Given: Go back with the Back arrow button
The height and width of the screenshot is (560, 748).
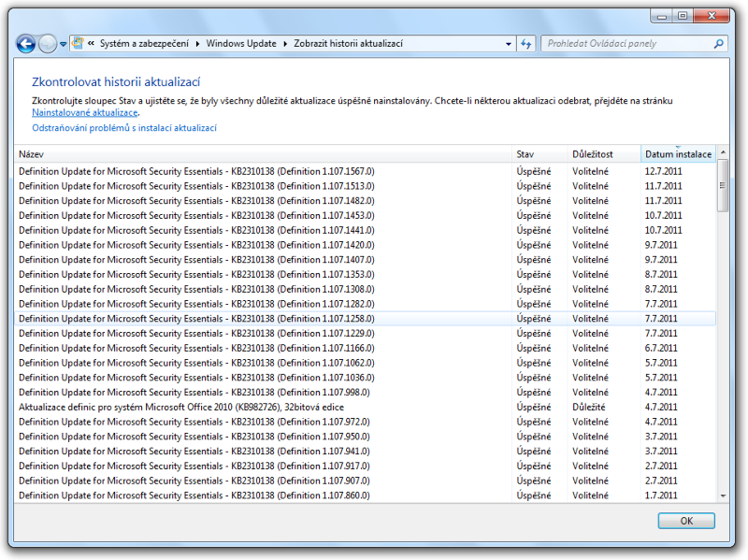Looking at the screenshot, I should click(x=26, y=44).
